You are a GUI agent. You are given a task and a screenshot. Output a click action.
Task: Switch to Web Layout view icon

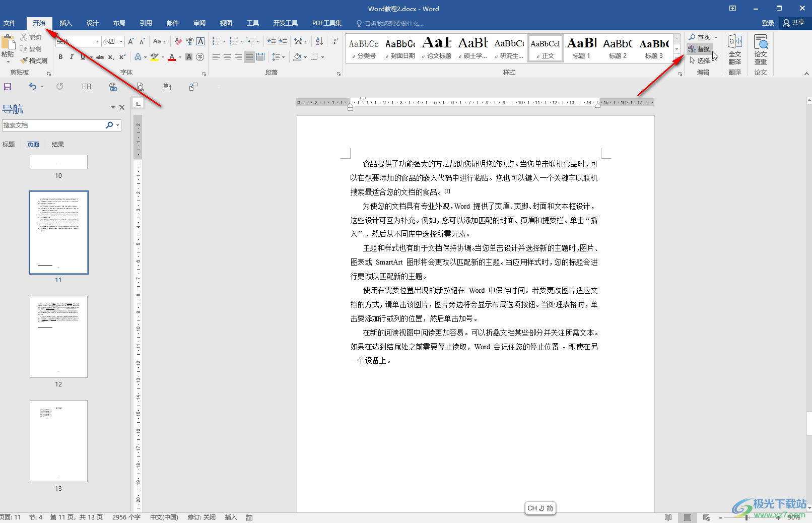[x=707, y=517]
